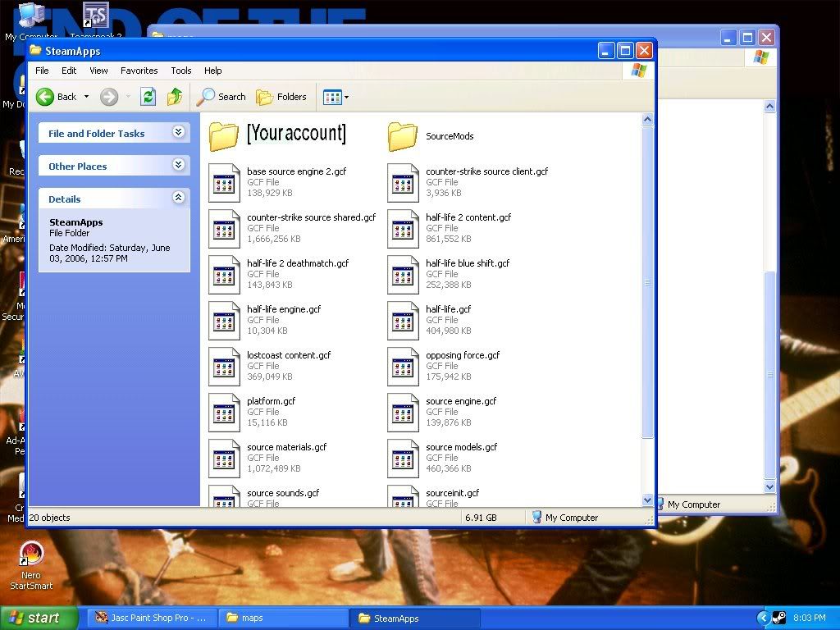The height and width of the screenshot is (630, 840).
Task: Click My Computer zone in SteamApps status bar
Action: [565, 518]
